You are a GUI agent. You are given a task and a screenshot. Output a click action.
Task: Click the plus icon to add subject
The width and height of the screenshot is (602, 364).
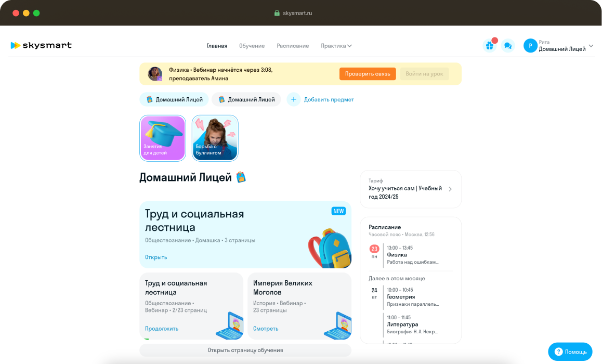(x=294, y=99)
